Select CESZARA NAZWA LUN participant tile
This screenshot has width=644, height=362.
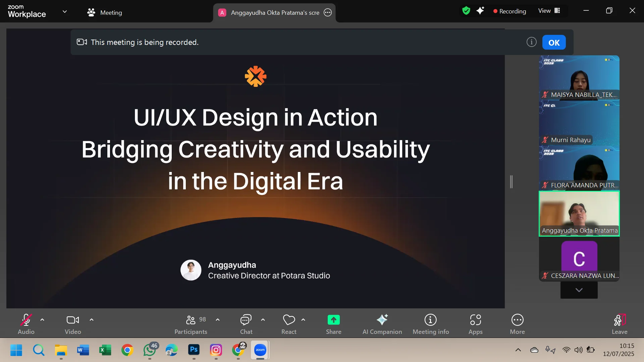point(579,259)
